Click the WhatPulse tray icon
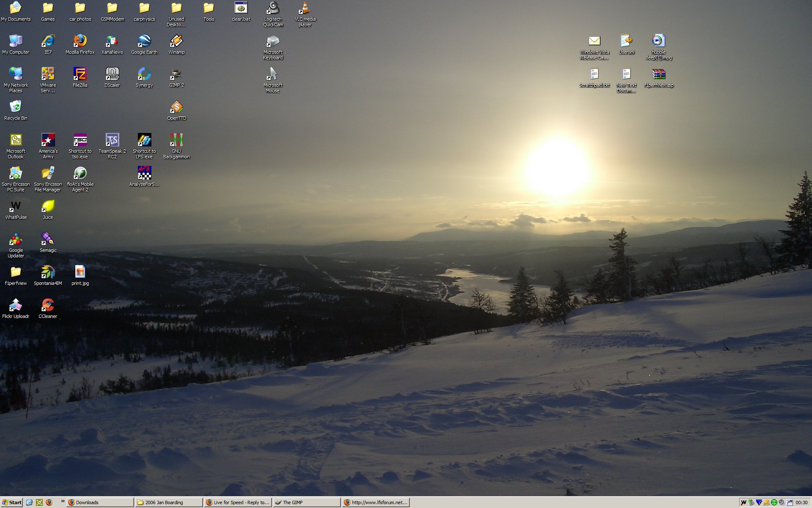Viewport: 812px width, 508px height. click(743, 502)
